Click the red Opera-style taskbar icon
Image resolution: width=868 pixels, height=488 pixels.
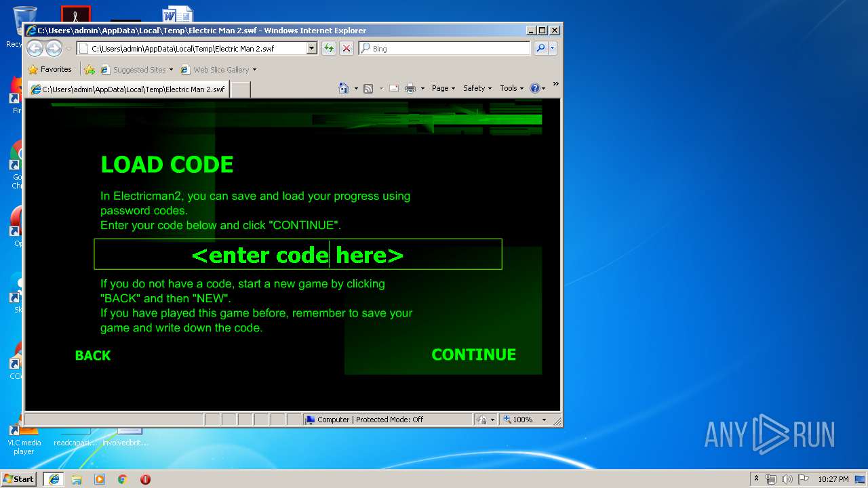point(145,479)
